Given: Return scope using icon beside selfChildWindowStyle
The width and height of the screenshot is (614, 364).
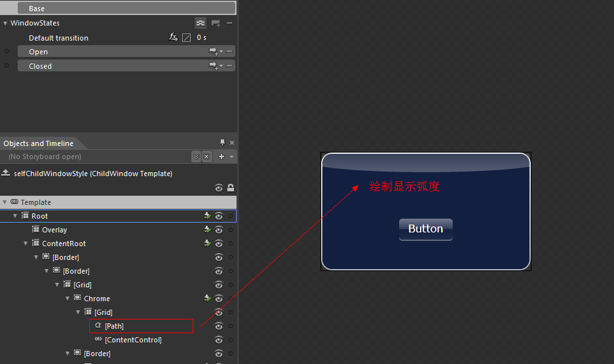Looking at the screenshot, I should 6,173.
